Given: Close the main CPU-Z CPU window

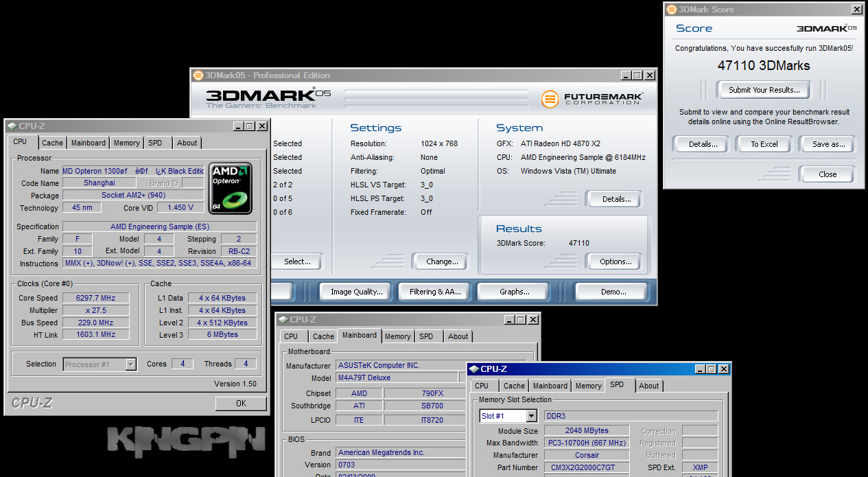Looking at the screenshot, I should [x=262, y=126].
